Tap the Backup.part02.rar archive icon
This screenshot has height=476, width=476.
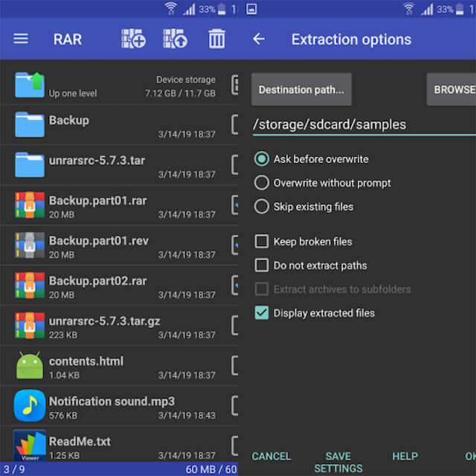click(x=30, y=285)
